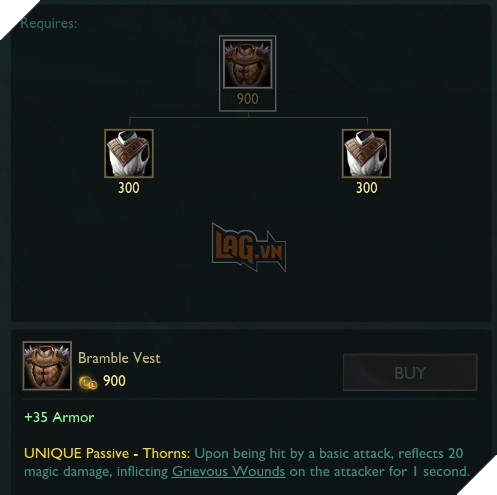The image size is (497, 495).
Task: Click 300 price under right Cloth Armor
Action: coord(366,188)
